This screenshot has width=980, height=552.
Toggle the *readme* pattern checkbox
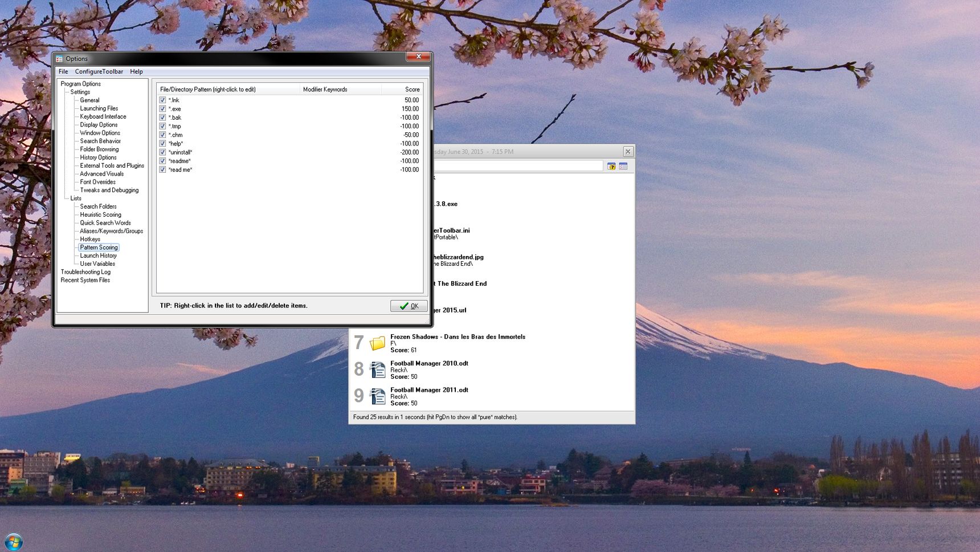(x=162, y=161)
